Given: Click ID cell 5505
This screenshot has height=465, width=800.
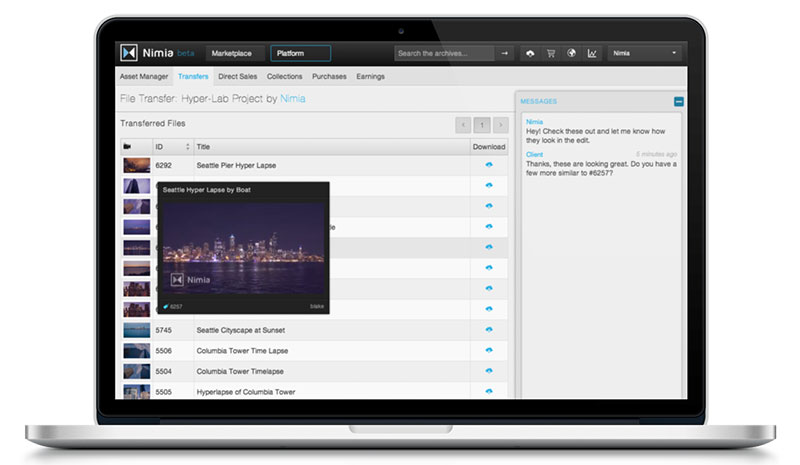Looking at the screenshot, I should pyautogui.click(x=163, y=392).
